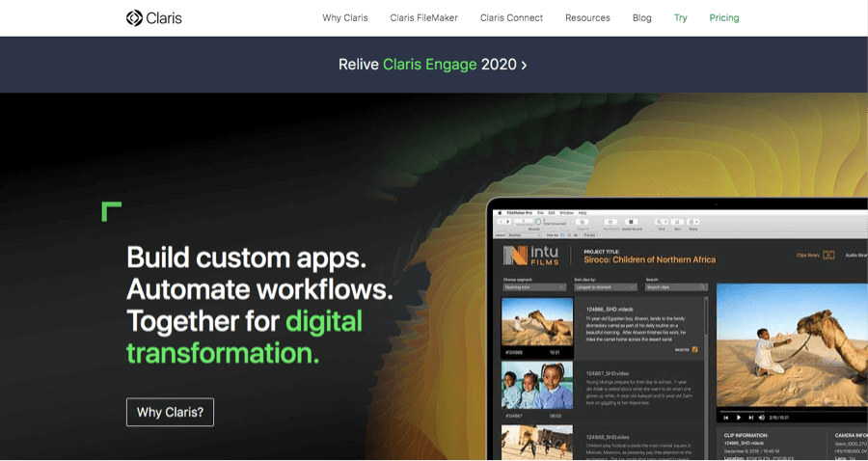Click the skip-to-next playback button

click(750, 418)
